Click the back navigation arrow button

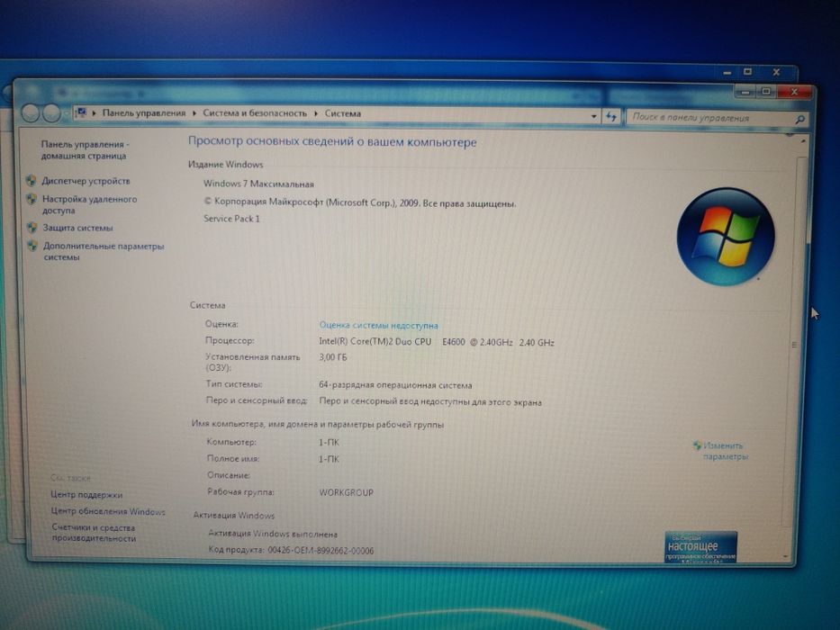pyautogui.click(x=32, y=113)
